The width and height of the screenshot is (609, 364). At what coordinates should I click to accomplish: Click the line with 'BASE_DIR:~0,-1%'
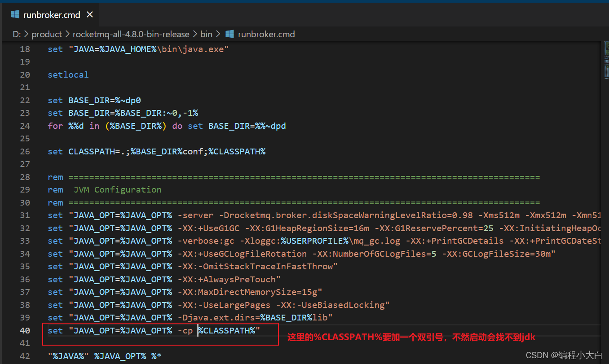(x=123, y=113)
